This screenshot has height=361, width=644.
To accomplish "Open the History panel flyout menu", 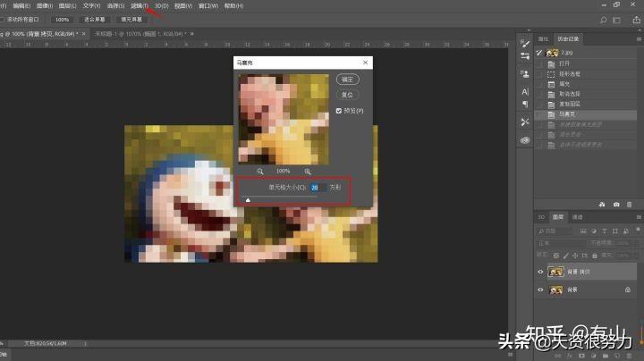I will pos(639,39).
